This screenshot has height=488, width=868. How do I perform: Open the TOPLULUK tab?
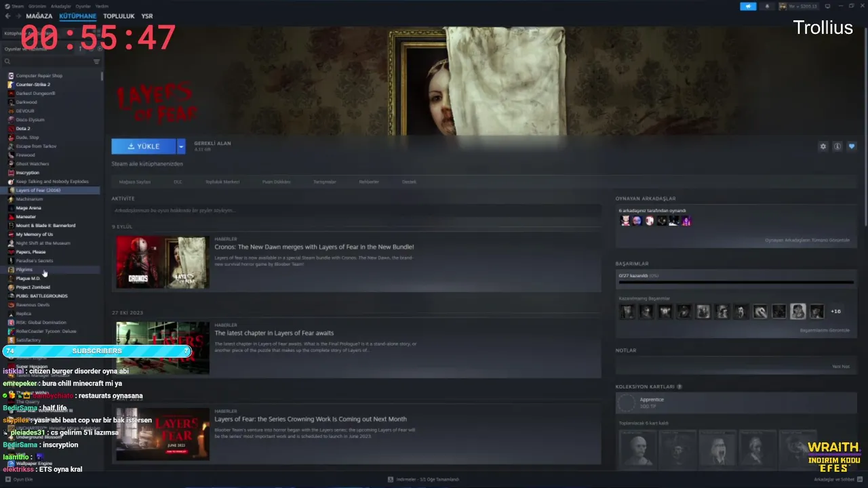point(119,16)
